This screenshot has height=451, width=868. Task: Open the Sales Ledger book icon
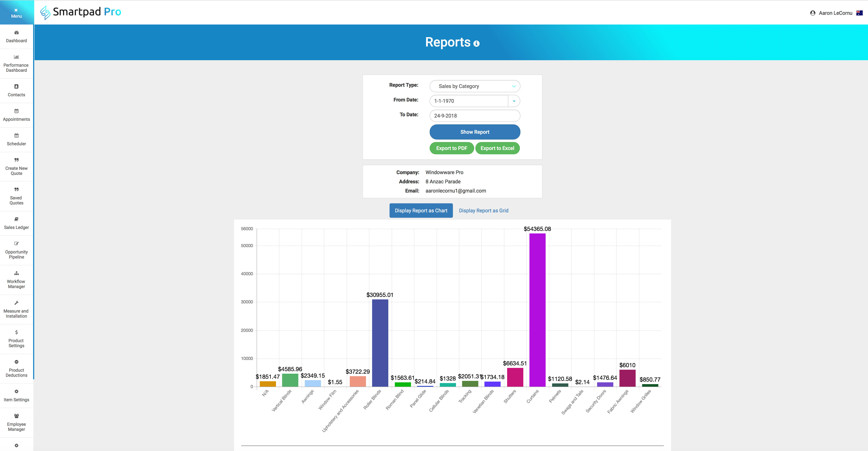[x=16, y=219]
